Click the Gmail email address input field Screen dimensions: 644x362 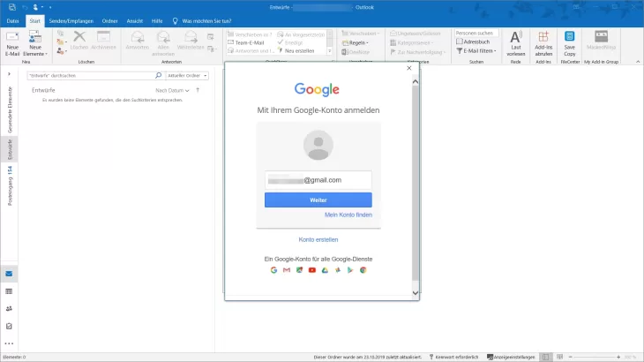(318, 180)
